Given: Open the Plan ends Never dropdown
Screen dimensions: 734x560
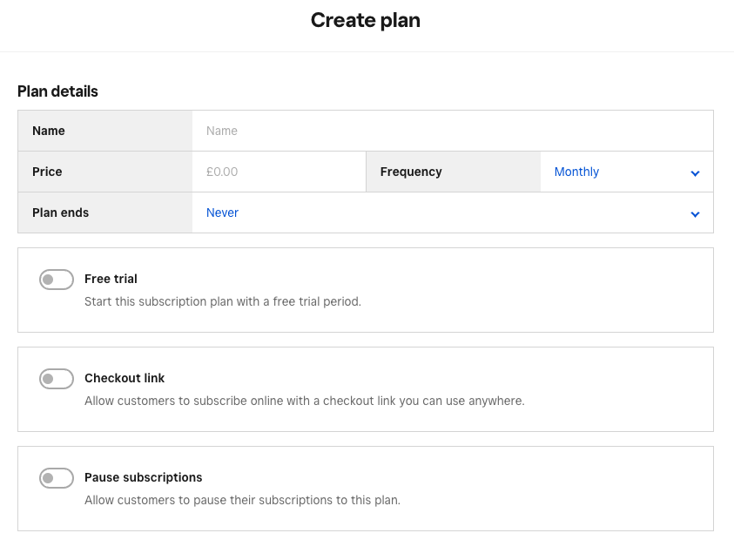Looking at the screenshot, I should tap(453, 213).
